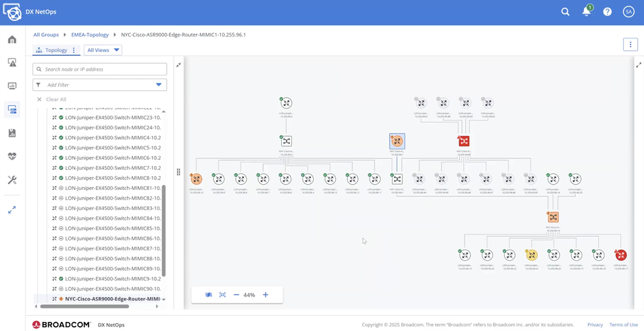Click node list scroll-down arrow
The height and width of the screenshot is (331, 644).
pos(163,299)
